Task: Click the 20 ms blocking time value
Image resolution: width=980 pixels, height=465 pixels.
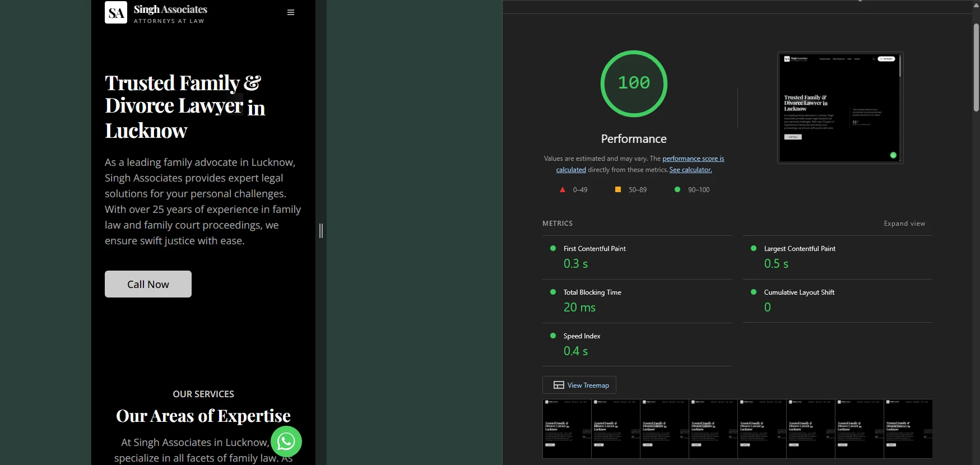Action: [x=579, y=308]
